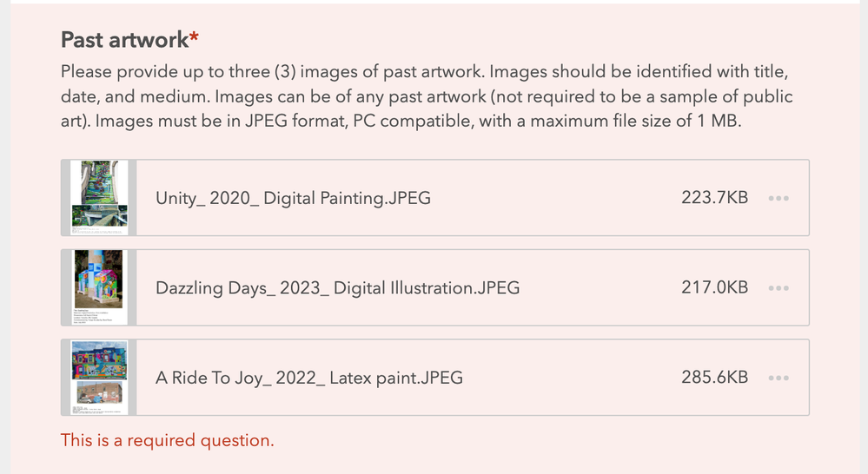Click the Unity_ 2020 artwork thumbnail

(99, 198)
